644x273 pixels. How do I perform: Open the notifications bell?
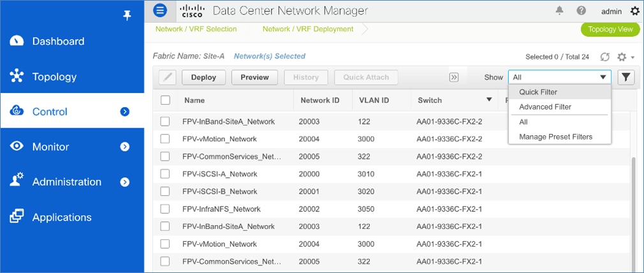tap(559, 11)
